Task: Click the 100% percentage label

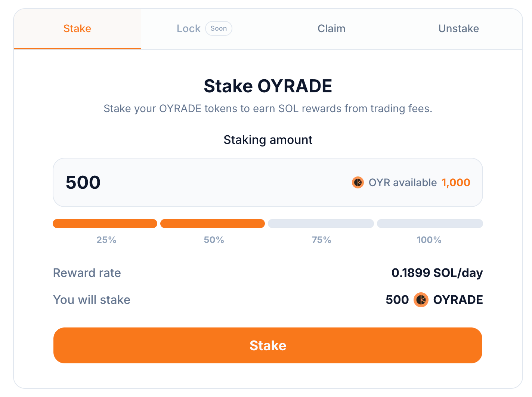Action: [x=429, y=240]
